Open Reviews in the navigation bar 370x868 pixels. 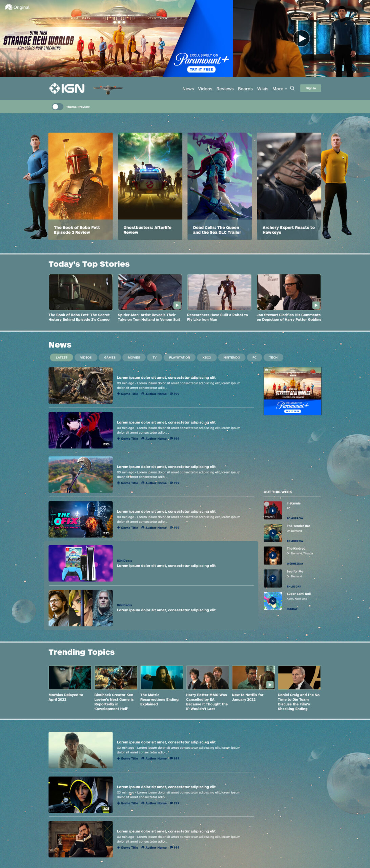[225, 89]
